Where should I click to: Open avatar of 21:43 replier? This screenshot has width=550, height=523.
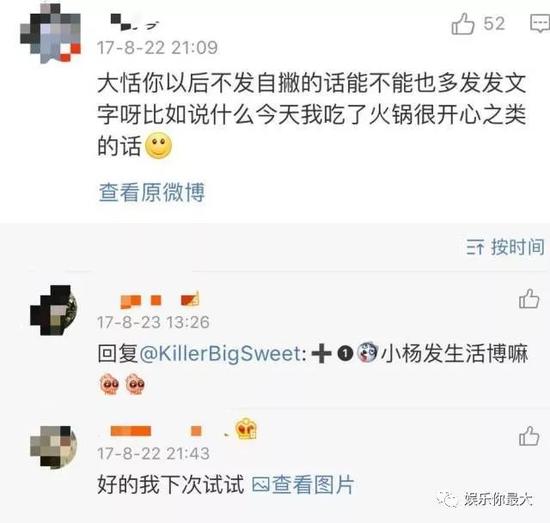click(x=53, y=447)
